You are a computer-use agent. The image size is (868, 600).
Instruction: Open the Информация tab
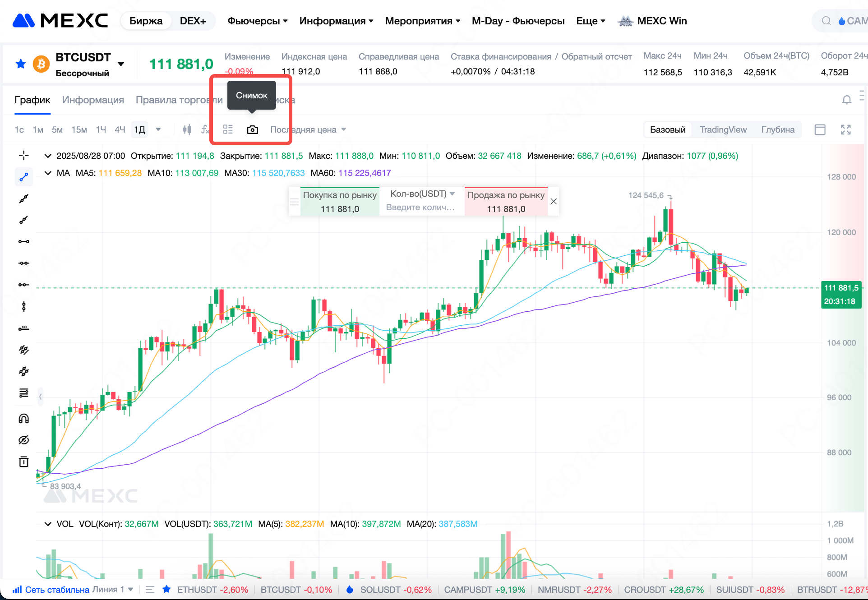click(x=93, y=100)
